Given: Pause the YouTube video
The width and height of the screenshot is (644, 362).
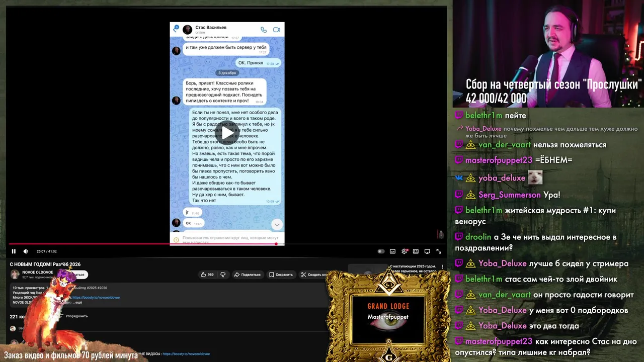Looking at the screenshot, I should pos(14,251).
